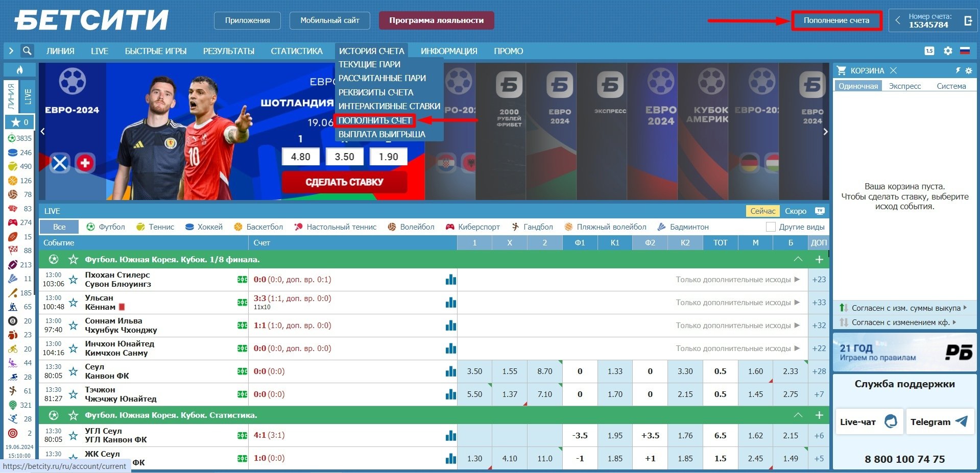Star the Ульсан vs Кённам match
This screenshot has width=980, height=473.
coord(74,303)
